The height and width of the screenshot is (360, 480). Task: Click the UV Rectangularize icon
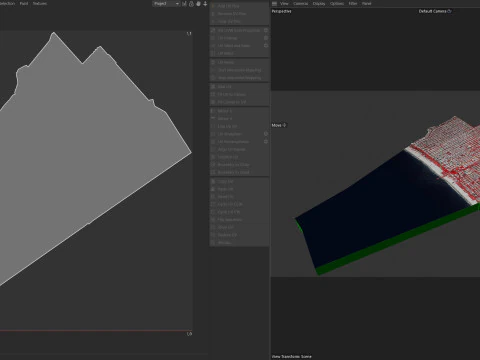pos(213,142)
